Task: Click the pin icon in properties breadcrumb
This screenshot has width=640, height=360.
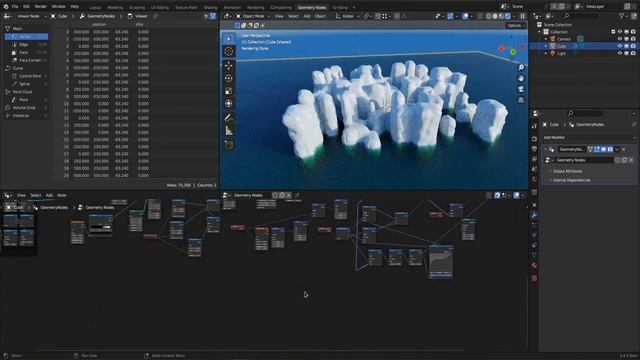Action: click(634, 124)
